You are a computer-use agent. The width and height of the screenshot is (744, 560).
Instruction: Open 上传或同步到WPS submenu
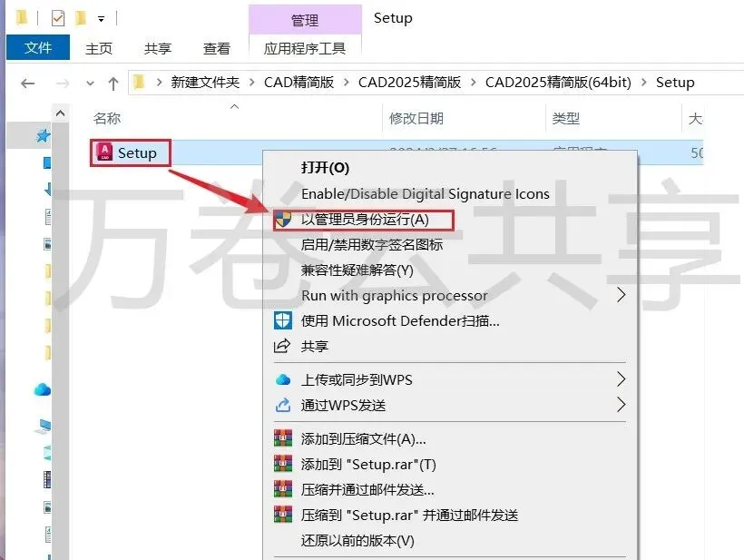357,379
